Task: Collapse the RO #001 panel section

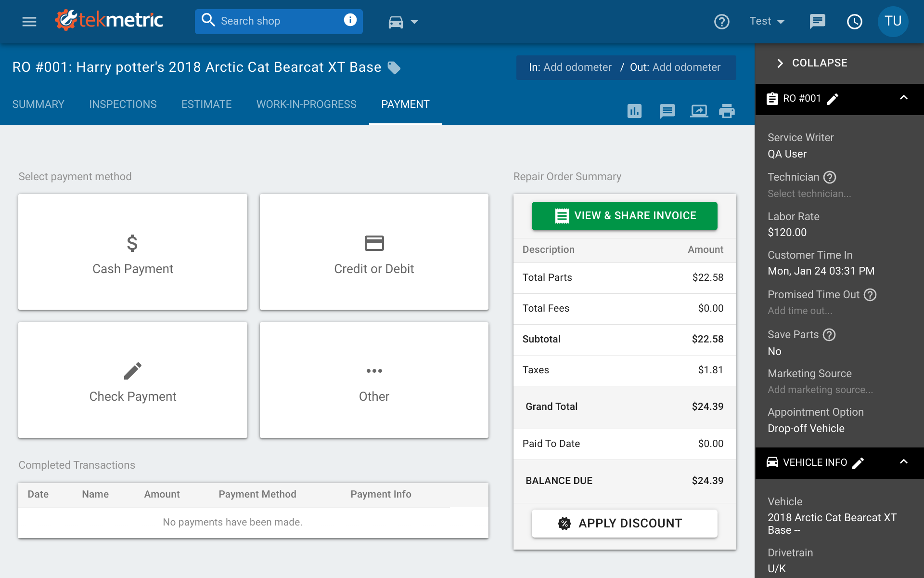Action: (x=903, y=98)
